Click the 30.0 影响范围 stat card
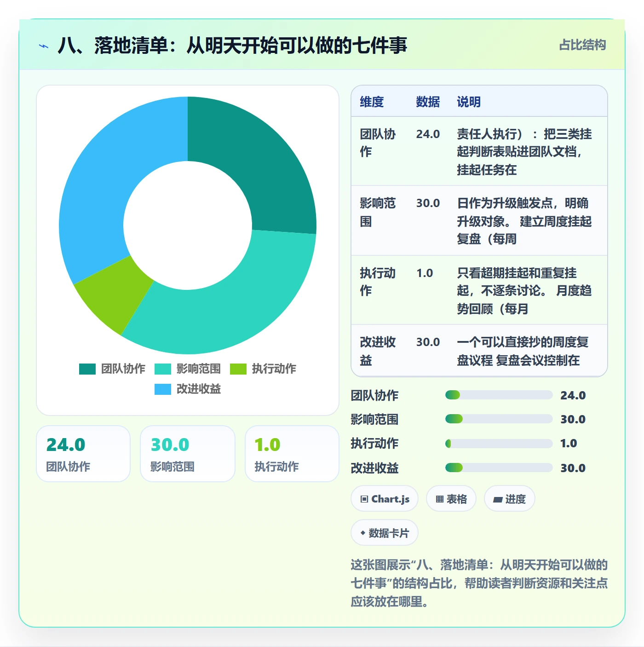The width and height of the screenshot is (644, 647). [188, 454]
